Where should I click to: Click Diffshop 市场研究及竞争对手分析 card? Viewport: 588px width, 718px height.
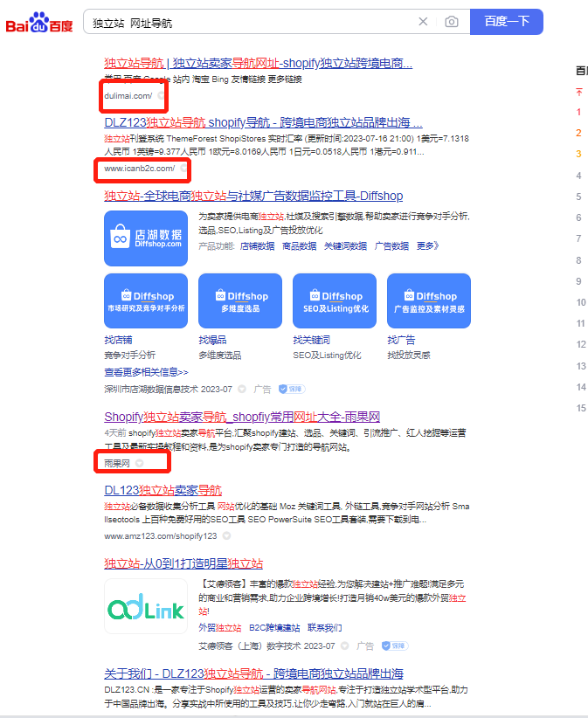(x=146, y=300)
